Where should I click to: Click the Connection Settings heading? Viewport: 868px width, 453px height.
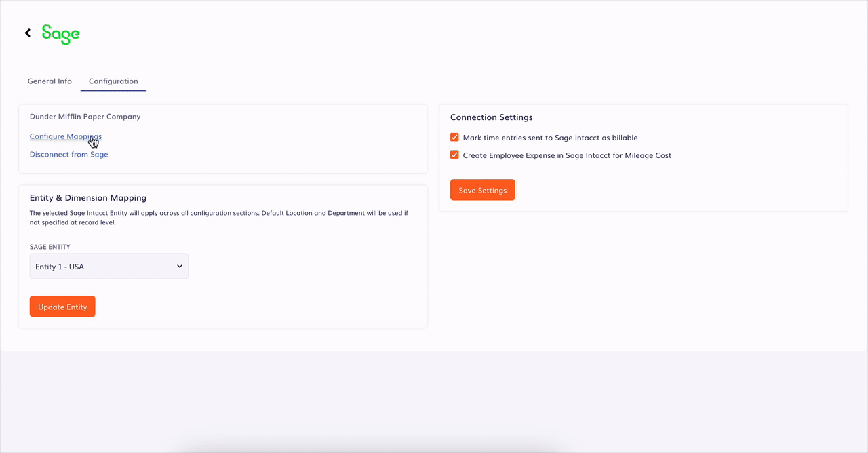[x=491, y=117]
